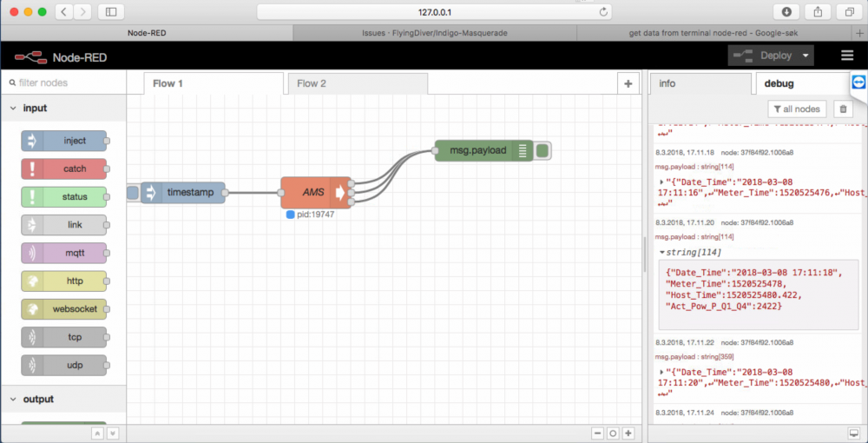The image size is (868, 443).
Task: Toggle the msg.payload debug node output
Action: pyautogui.click(x=542, y=151)
